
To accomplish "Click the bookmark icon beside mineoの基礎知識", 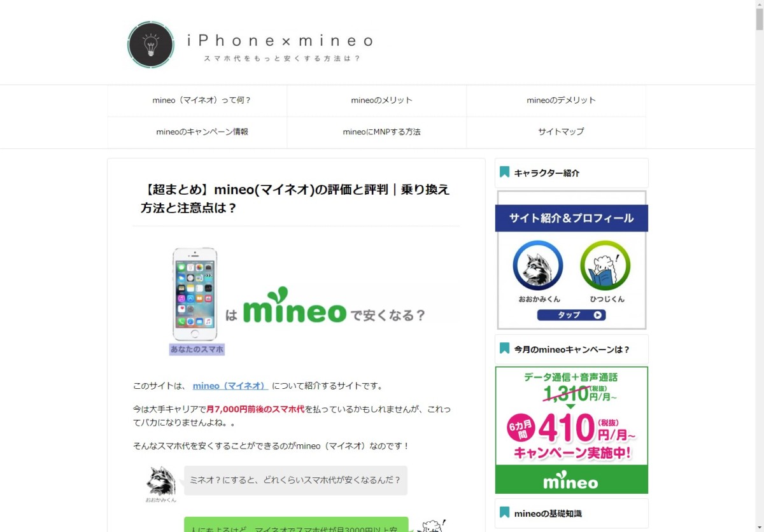I will click(x=505, y=513).
